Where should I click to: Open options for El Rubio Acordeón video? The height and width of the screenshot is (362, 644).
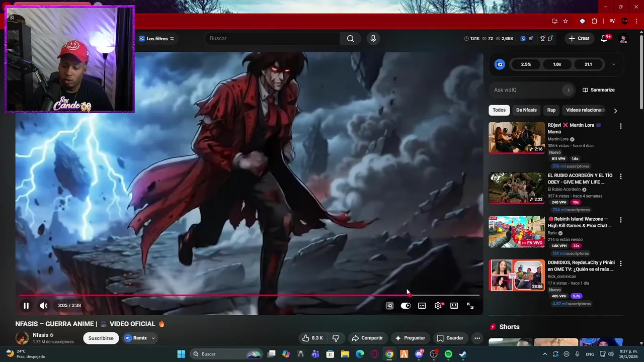click(620, 176)
